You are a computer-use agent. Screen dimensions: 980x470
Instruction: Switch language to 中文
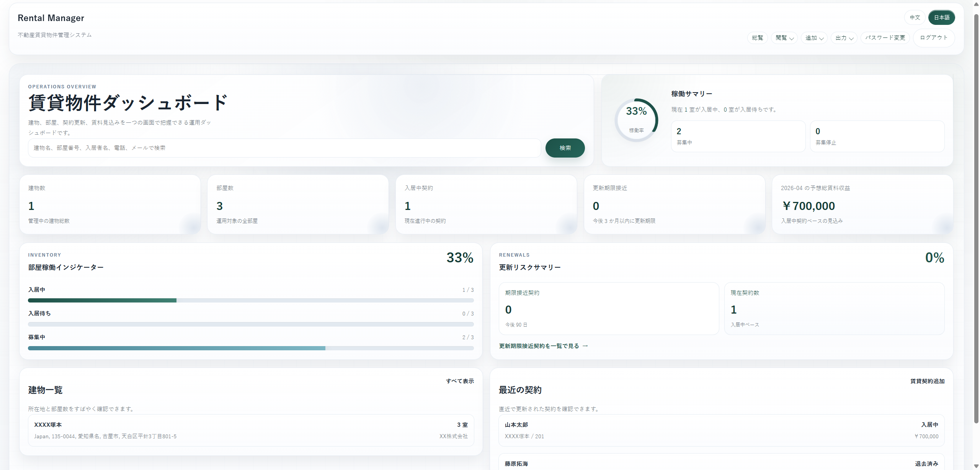click(x=915, y=18)
